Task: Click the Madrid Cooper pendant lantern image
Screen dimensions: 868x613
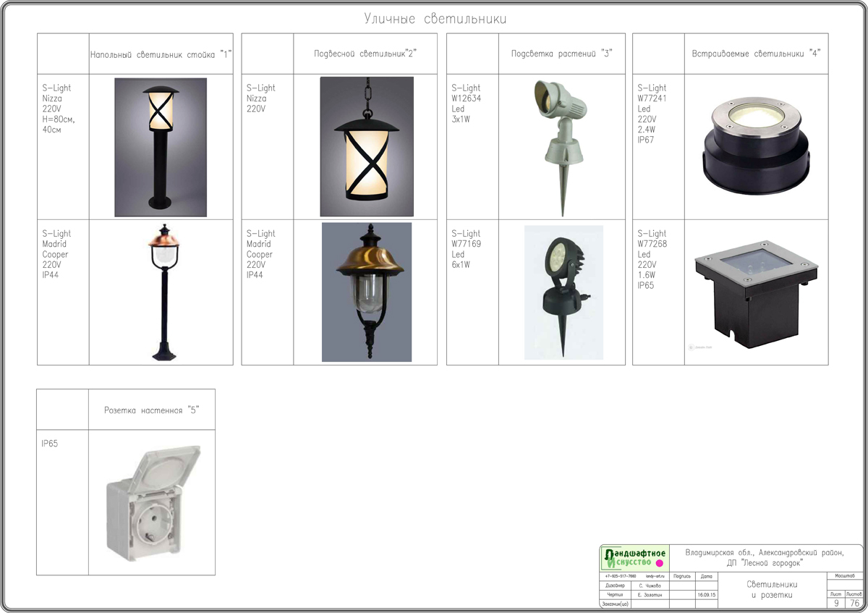Action: 367,292
